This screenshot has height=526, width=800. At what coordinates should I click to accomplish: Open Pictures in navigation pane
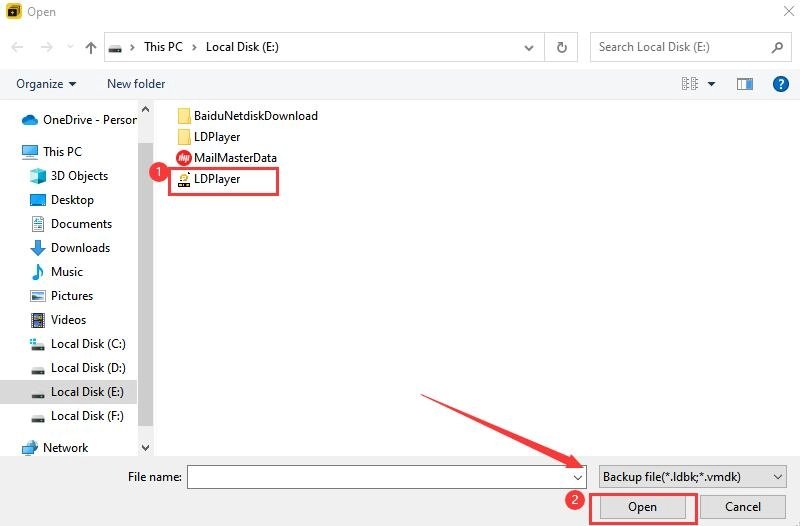pyautogui.click(x=61, y=295)
